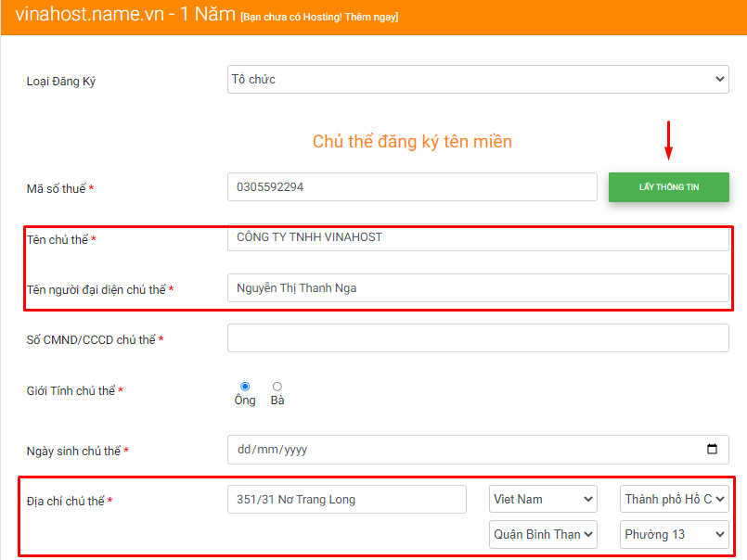Click the Địa chỉ chủ thể street field
The image size is (747, 560).
[x=347, y=499]
